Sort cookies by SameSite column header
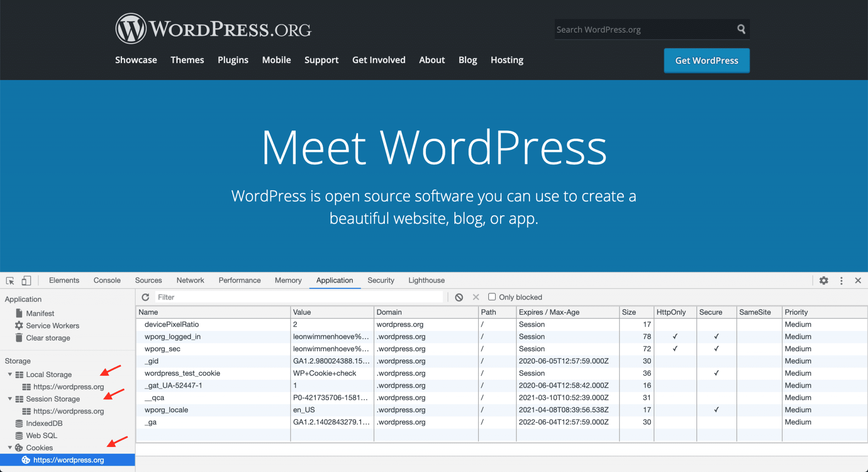 tap(759, 312)
